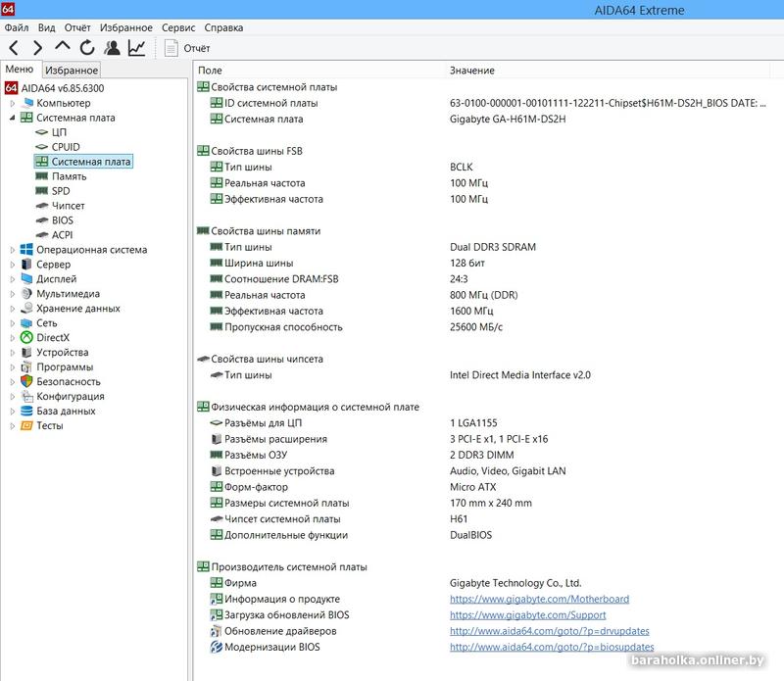The height and width of the screenshot is (681, 784).
Task: Go up one level with the Up arrow
Action: tap(63, 46)
